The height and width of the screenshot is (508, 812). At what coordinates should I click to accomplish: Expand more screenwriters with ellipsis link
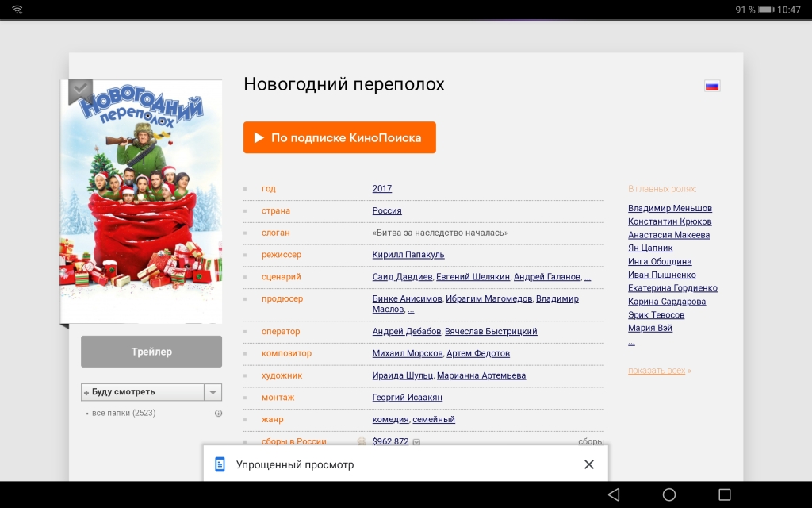pyautogui.click(x=588, y=277)
